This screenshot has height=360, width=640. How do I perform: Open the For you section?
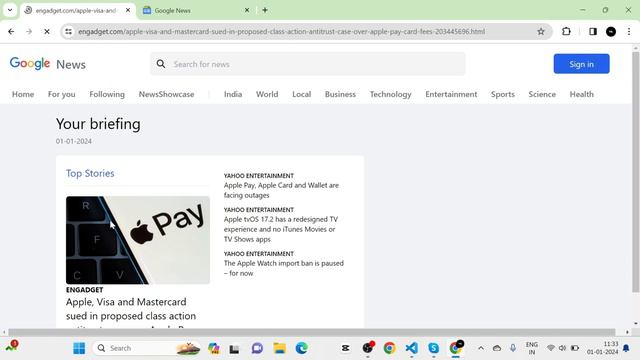[x=62, y=94]
